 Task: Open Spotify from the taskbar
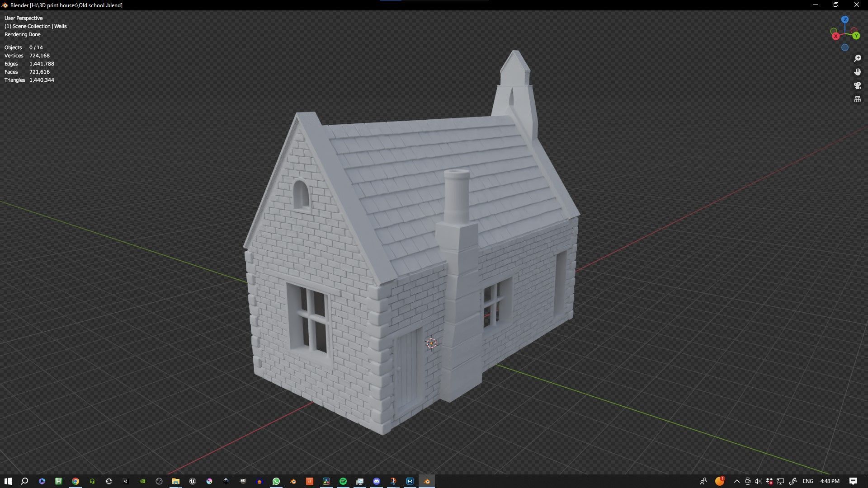point(343,481)
